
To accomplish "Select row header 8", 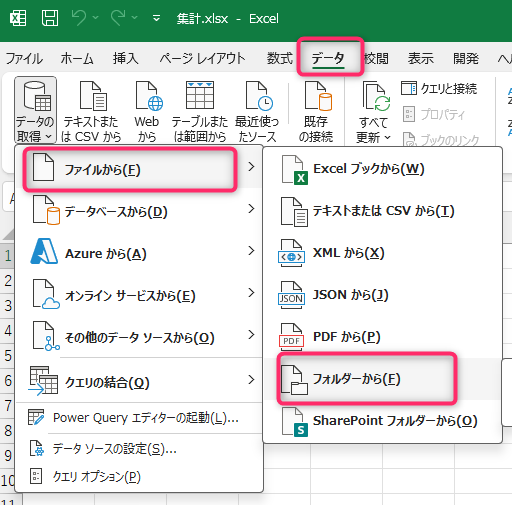I will [x=7, y=430].
